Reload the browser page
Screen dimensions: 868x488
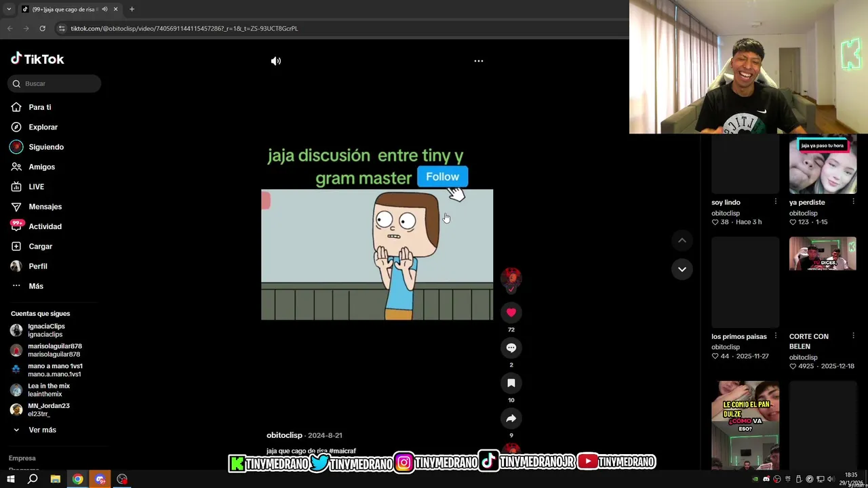[42, 28]
